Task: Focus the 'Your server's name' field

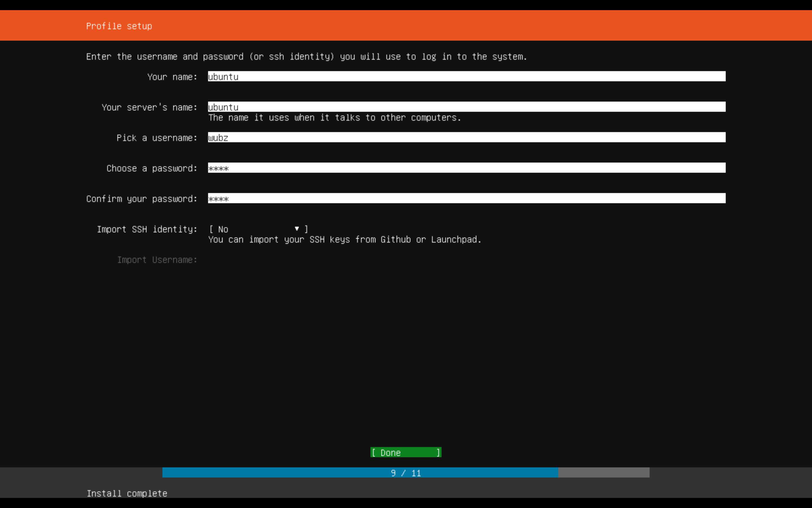Action: (466, 107)
